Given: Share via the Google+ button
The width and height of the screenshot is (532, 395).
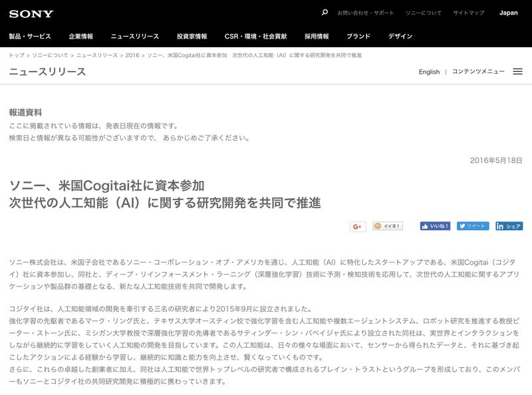Looking at the screenshot, I should click(358, 227).
